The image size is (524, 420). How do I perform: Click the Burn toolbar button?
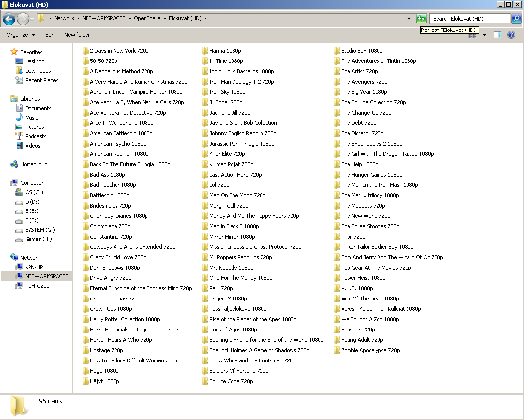coord(51,35)
